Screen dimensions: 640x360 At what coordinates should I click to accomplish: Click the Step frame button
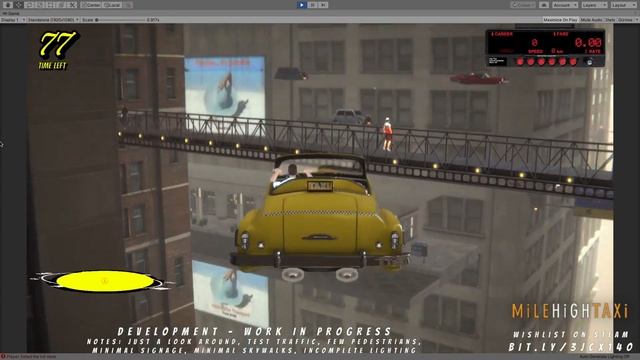[323, 5]
